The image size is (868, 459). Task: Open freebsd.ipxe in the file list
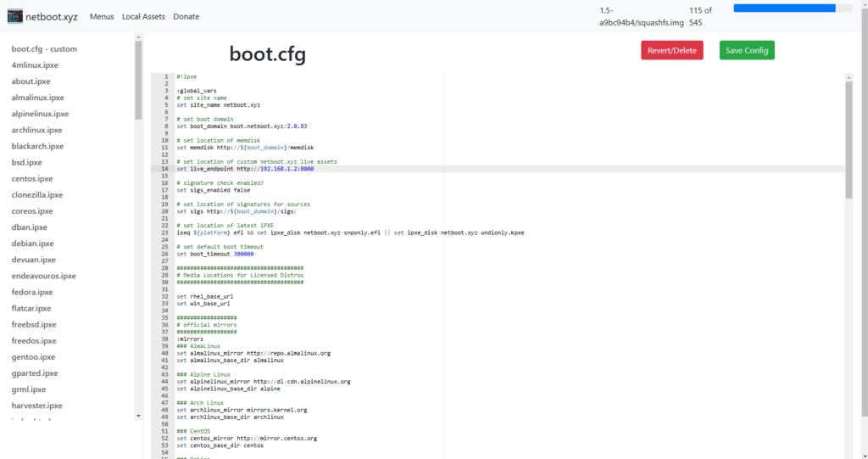(x=34, y=324)
